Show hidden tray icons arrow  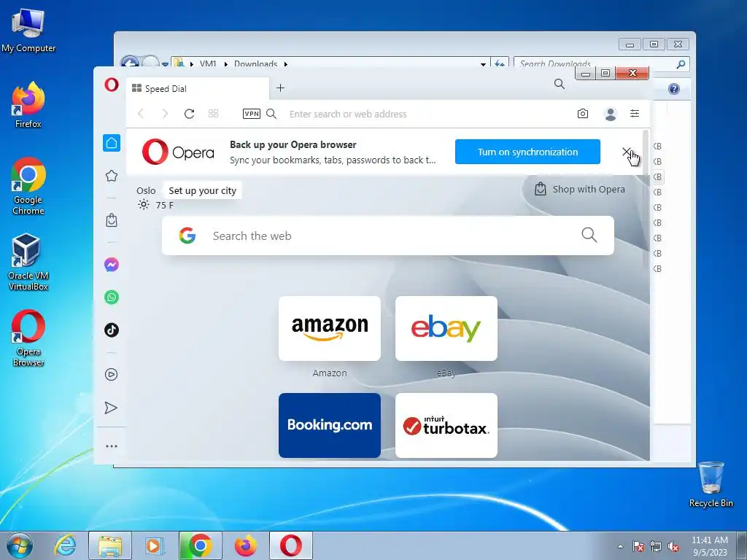620,546
